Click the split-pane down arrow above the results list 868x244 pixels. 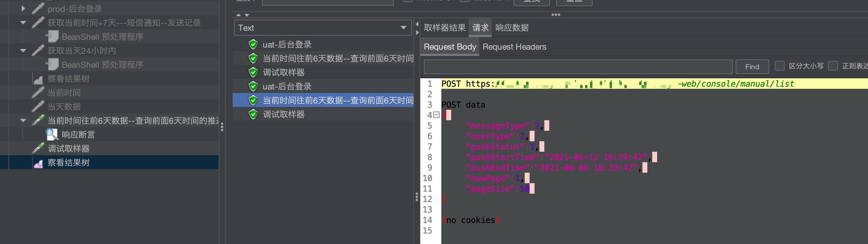[247, 15]
